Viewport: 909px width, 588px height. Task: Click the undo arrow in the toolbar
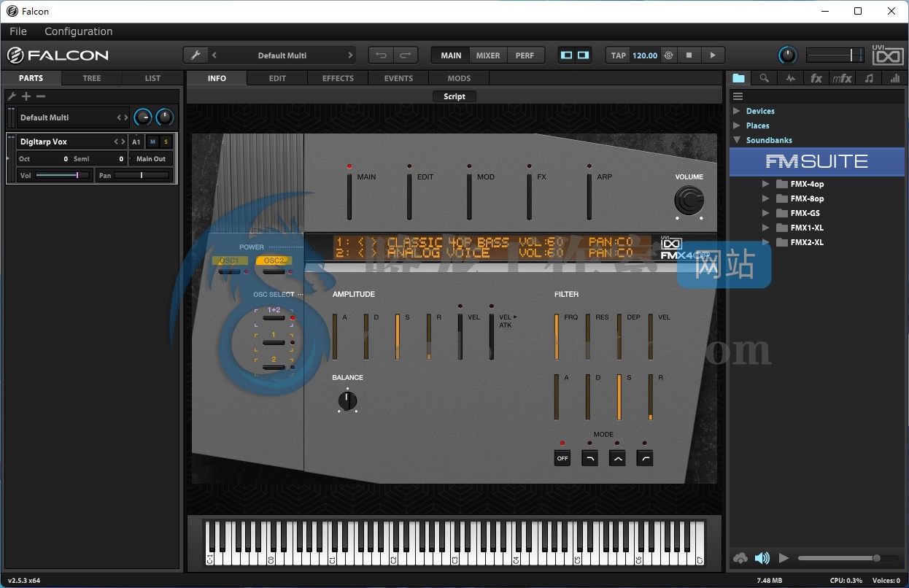coord(381,55)
